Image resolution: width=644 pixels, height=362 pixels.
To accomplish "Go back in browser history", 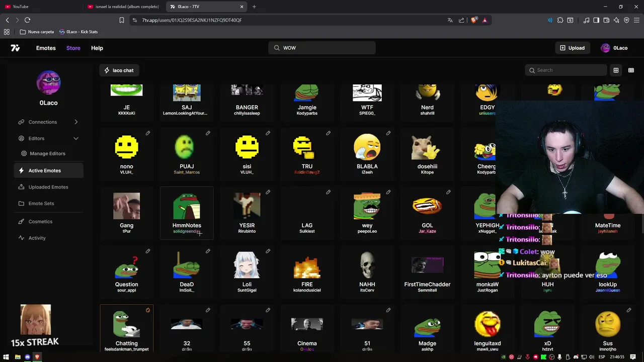I will pos(7,20).
